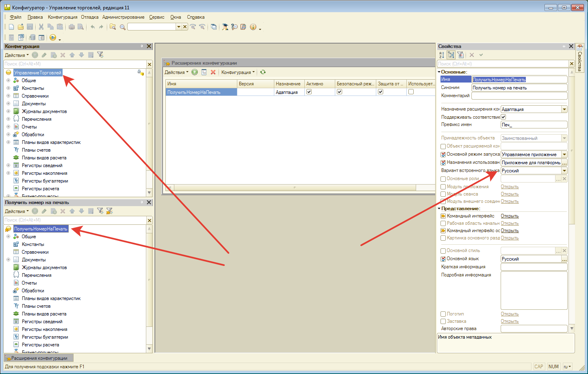The height and width of the screenshot is (374, 588).
Task: Click the About info icon in toolbar
Action: click(x=253, y=27)
